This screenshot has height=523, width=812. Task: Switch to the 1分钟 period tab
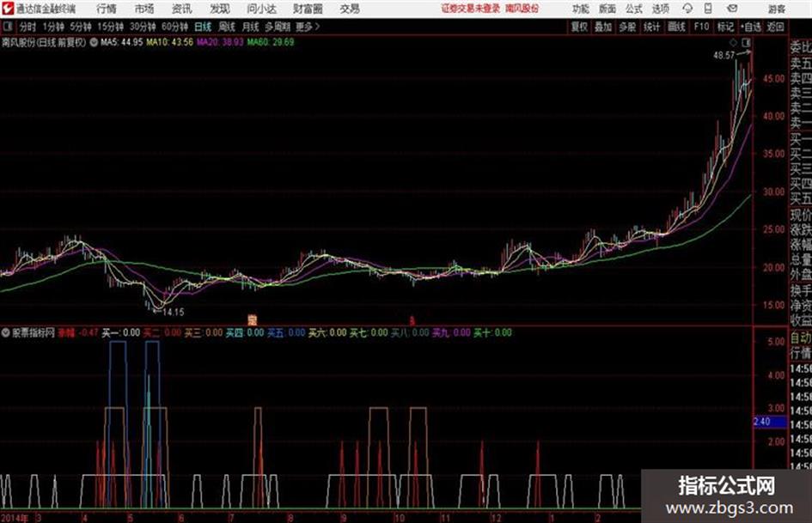coord(52,27)
